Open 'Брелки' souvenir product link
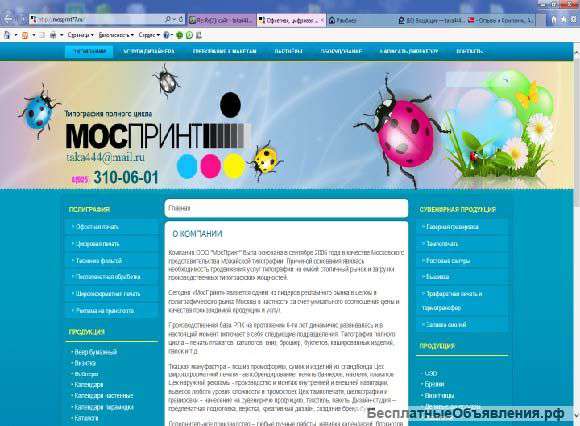The width and height of the screenshot is (580, 426). point(434,385)
